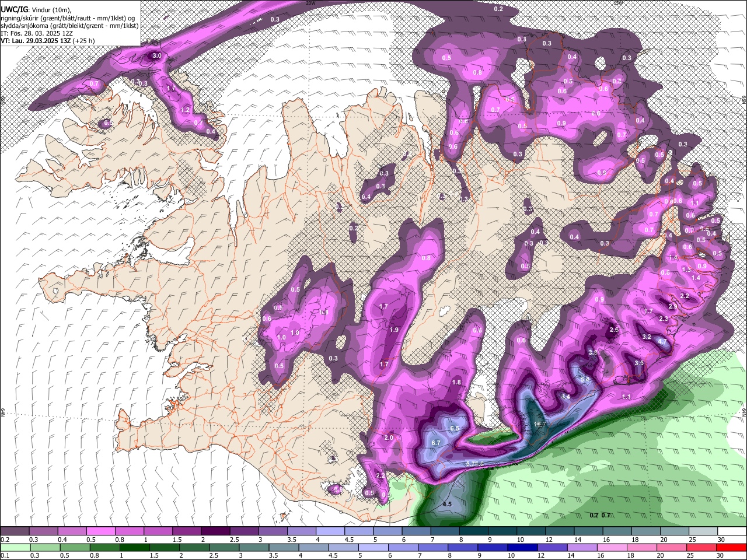Click the 15W longitude label

pyautogui.click(x=617, y=3)
